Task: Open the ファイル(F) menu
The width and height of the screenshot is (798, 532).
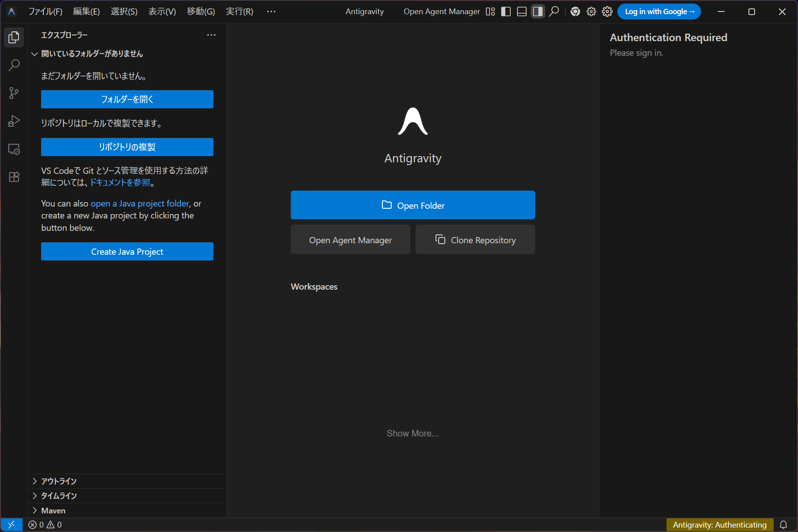Action: (x=45, y=11)
